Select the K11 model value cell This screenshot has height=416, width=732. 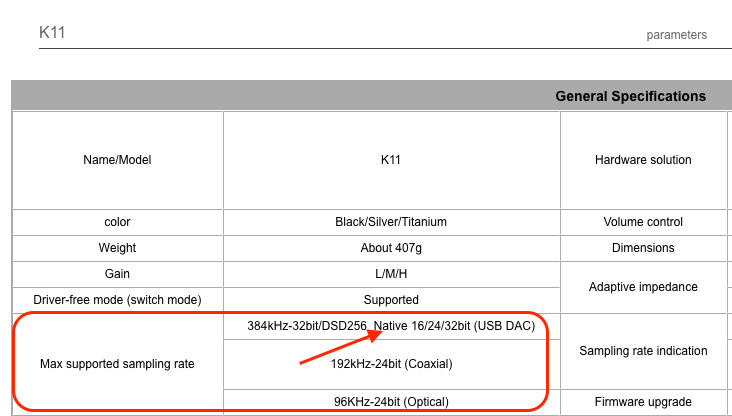(391, 160)
